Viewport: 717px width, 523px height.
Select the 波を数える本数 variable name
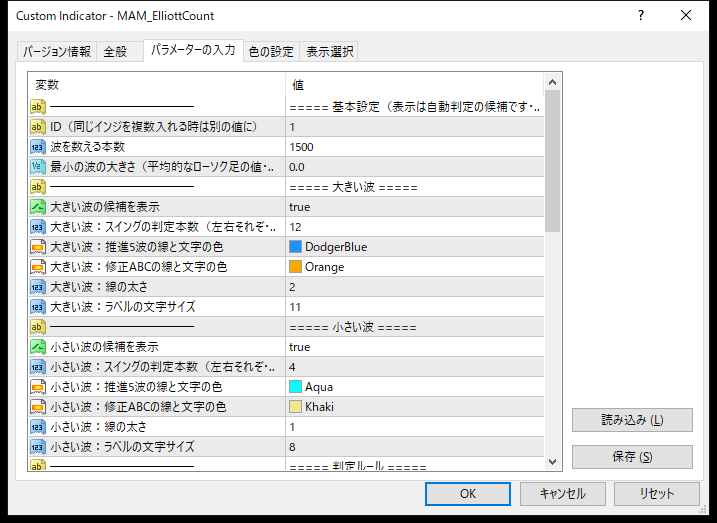tap(87, 147)
